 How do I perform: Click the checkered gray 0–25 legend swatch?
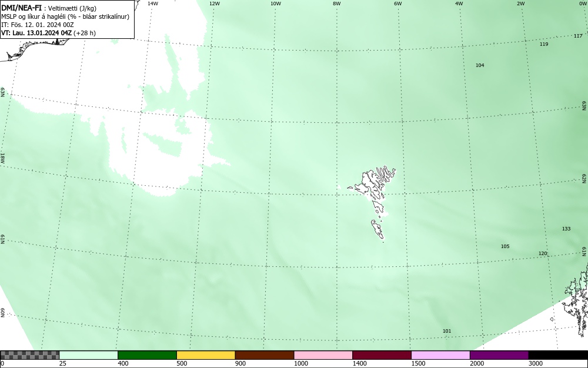29,355
